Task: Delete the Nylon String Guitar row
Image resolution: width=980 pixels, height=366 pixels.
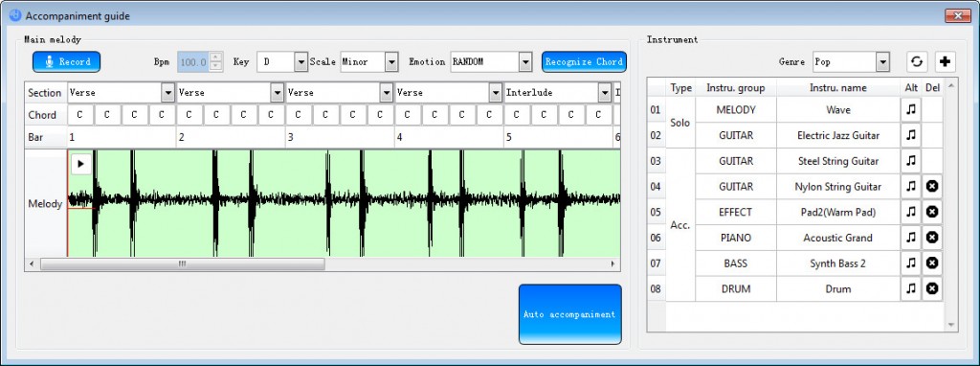Action: [932, 187]
